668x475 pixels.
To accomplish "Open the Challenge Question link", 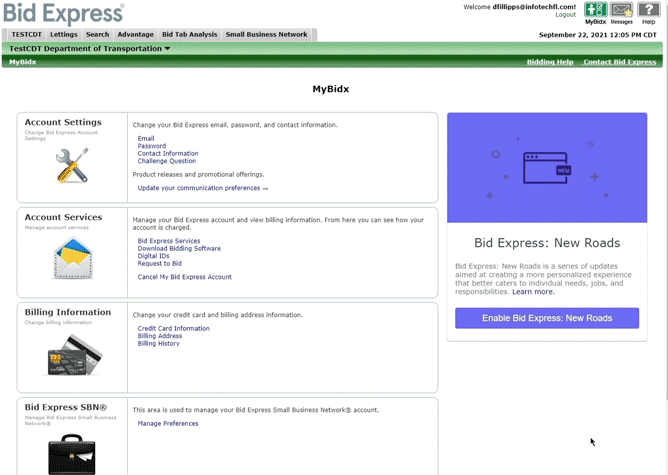I will [x=167, y=161].
